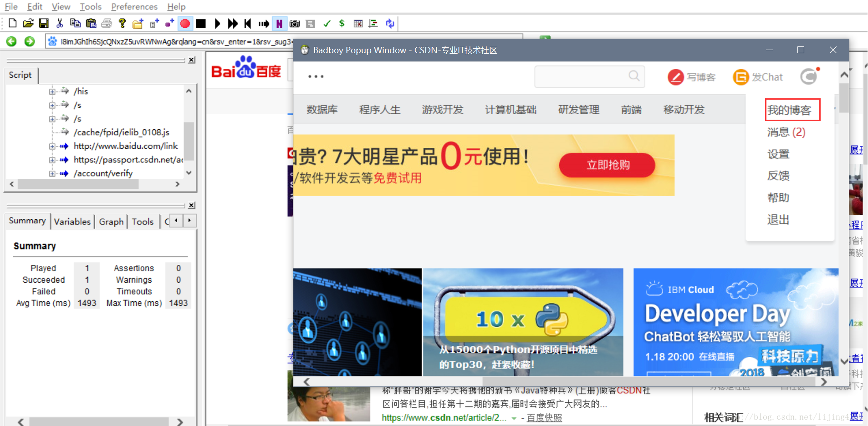
Task: Stop playback with black square button
Action: pos(201,23)
